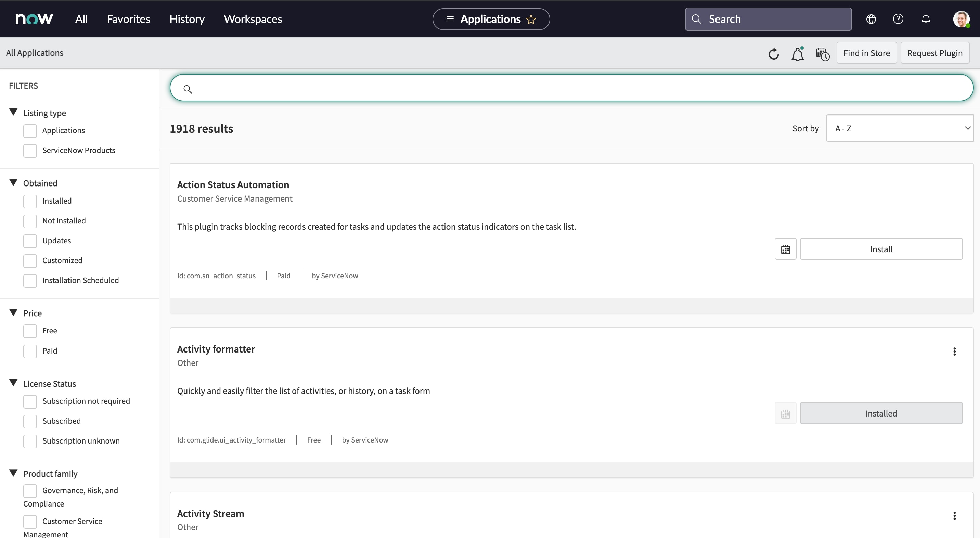Viewport: 980px width, 538px height.
Task: Open the Sort by A - Z dropdown
Action: (x=899, y=128)
